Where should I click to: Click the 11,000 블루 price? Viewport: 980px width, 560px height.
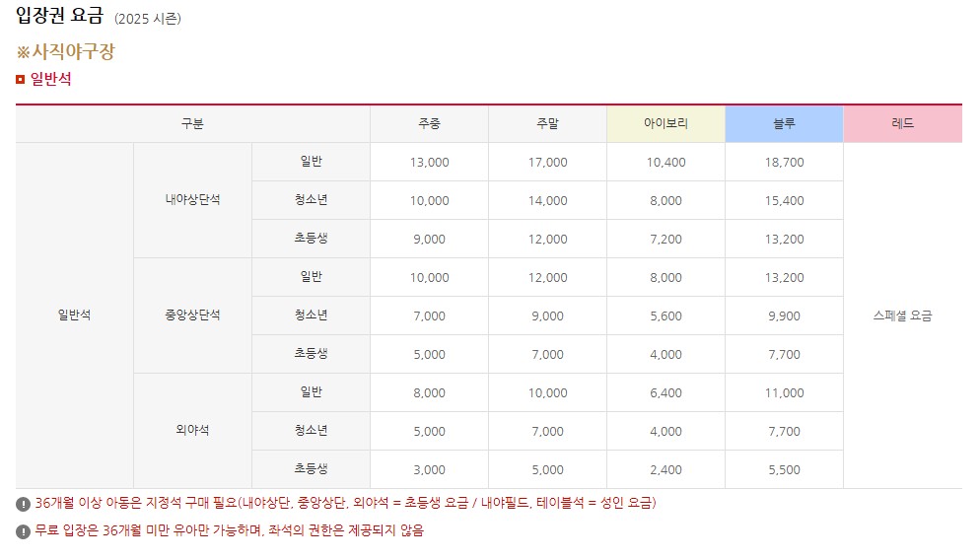click(x=785, y=393)
